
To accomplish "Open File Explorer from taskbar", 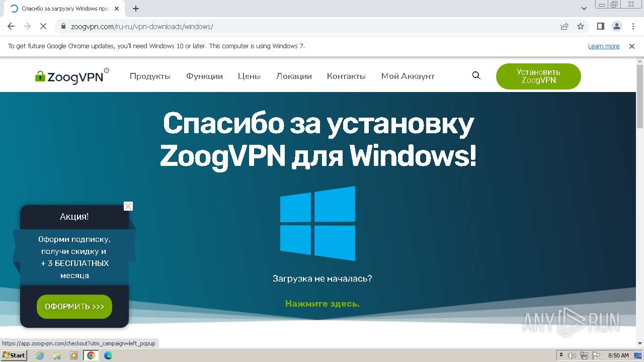I will [57, 355].
